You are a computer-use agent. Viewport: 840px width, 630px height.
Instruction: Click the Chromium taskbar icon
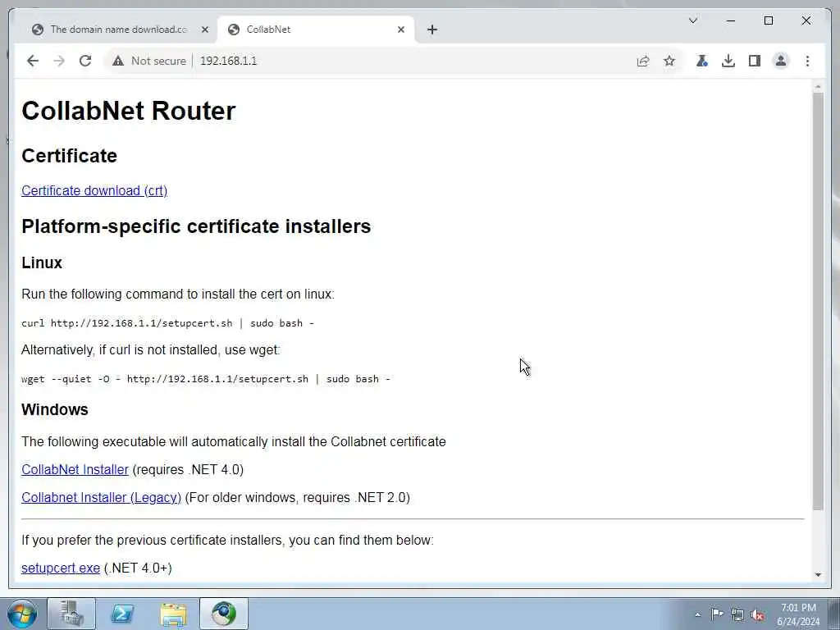[x=224, y=614]
